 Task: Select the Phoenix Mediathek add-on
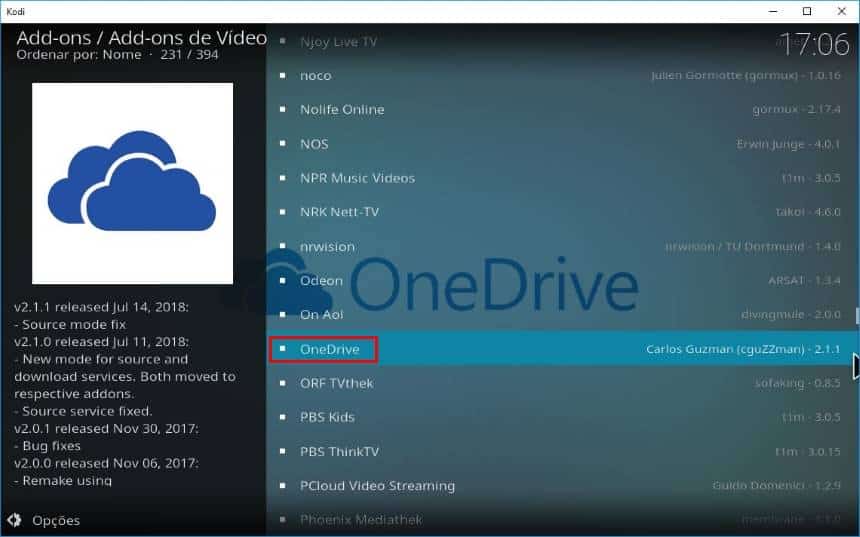pos(563,519)
